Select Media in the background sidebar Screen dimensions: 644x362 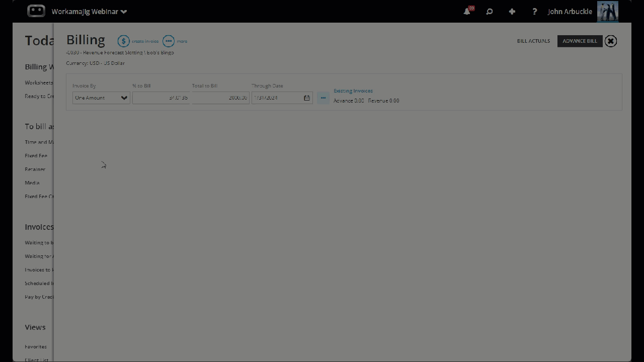[x=32, y=183]
